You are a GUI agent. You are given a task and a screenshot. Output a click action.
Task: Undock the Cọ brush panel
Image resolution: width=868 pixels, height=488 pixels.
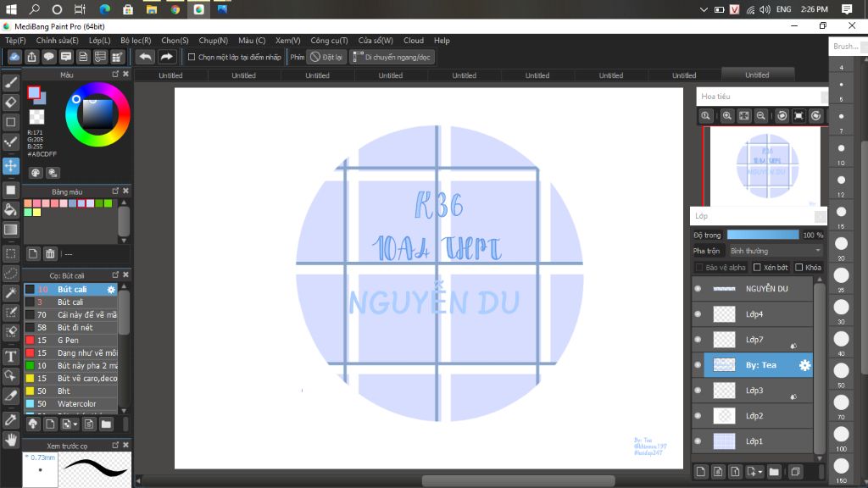(x=115, y=275)
